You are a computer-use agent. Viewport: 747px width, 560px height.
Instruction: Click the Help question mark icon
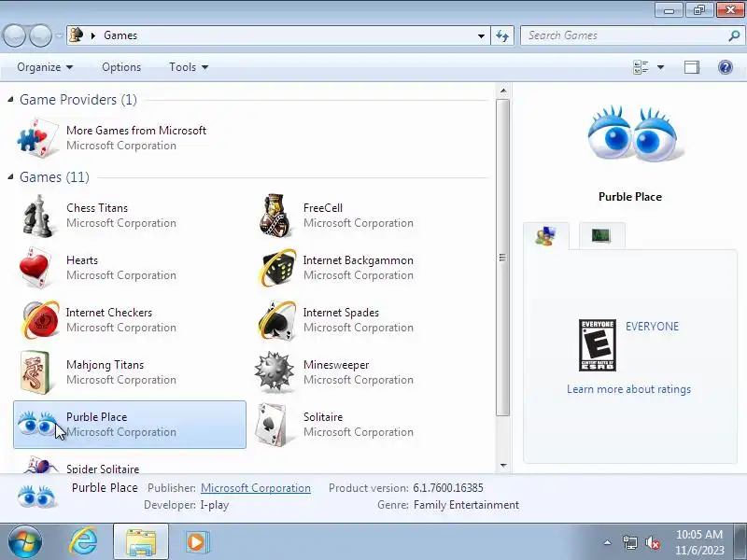coord(726,67)
